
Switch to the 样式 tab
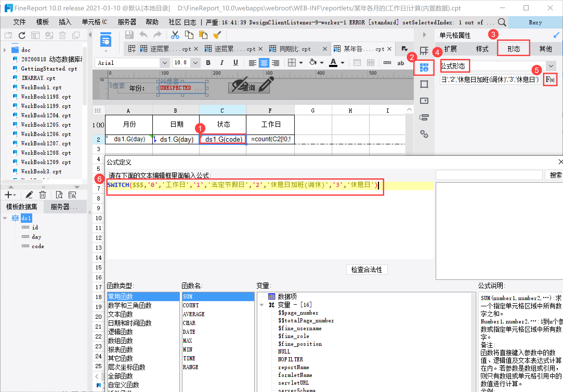482,49
